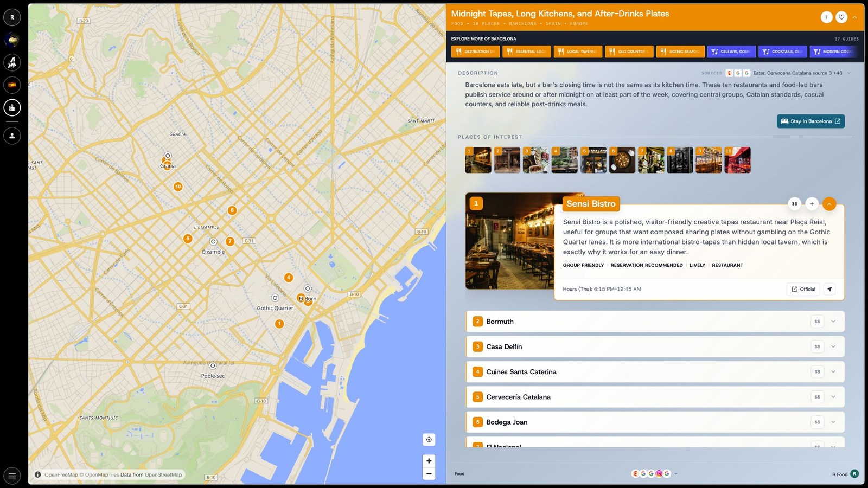The width and height of the screenshot is (868, 488).
Task: Click the R Food label at bottom right
Action: 840,474
